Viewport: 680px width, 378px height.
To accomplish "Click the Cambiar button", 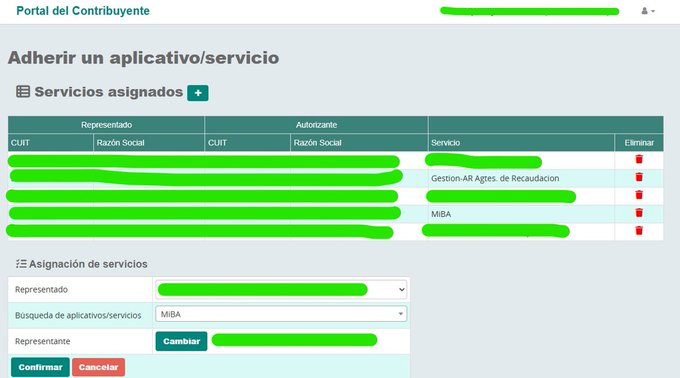I will (181, 341).
